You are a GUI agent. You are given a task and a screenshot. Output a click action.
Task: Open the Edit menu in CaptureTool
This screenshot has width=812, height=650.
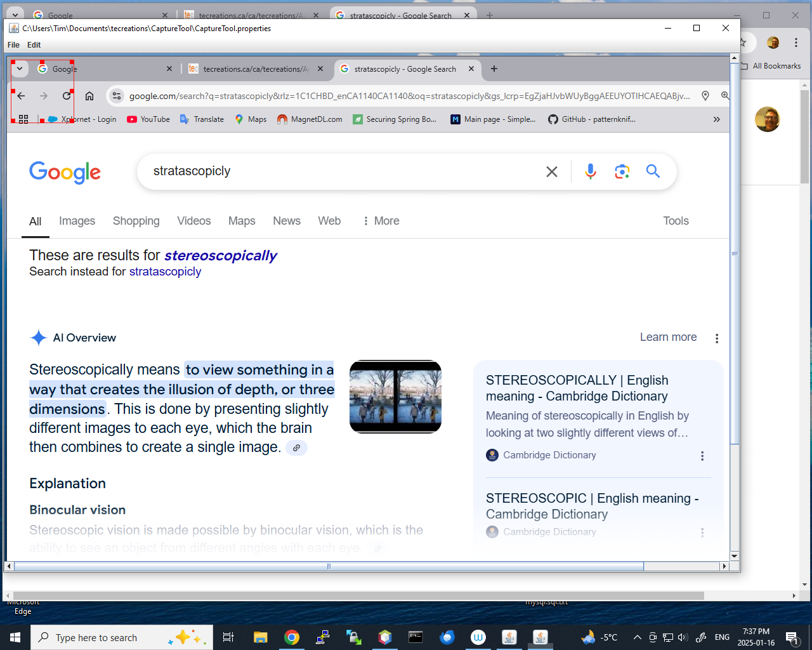[34, 45]
